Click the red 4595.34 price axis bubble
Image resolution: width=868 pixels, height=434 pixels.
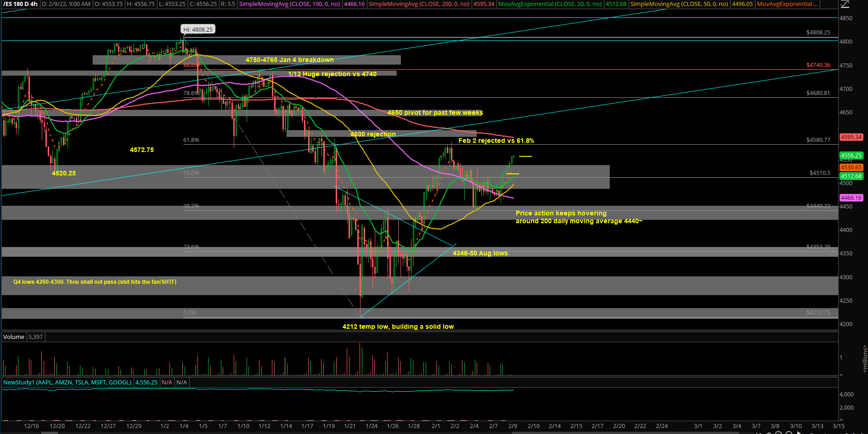tap(851, 137)
